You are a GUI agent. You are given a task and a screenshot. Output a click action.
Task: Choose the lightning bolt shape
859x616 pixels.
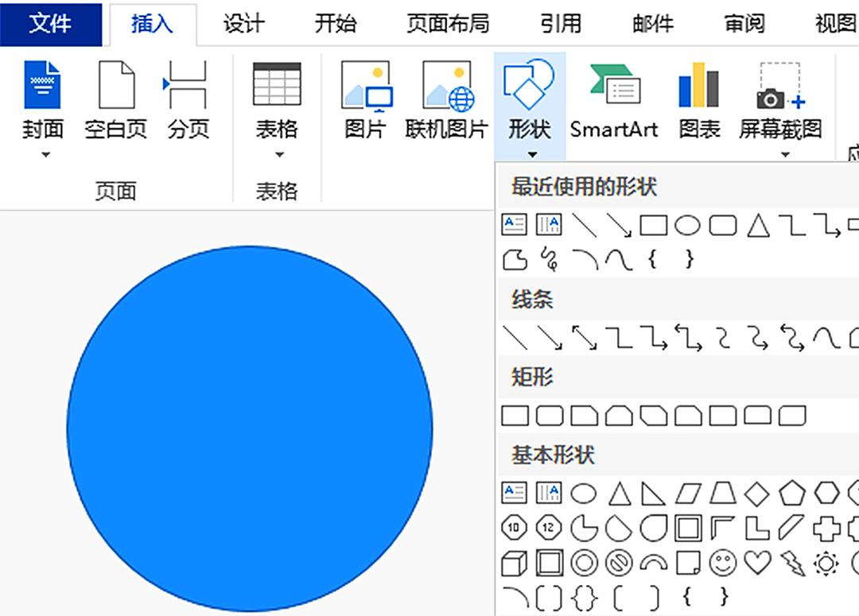(792, 564)
